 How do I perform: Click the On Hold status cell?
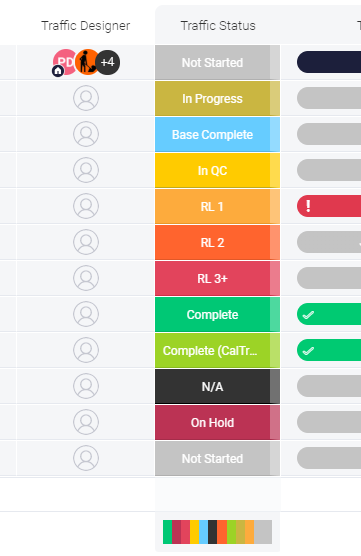pos(217,422)
